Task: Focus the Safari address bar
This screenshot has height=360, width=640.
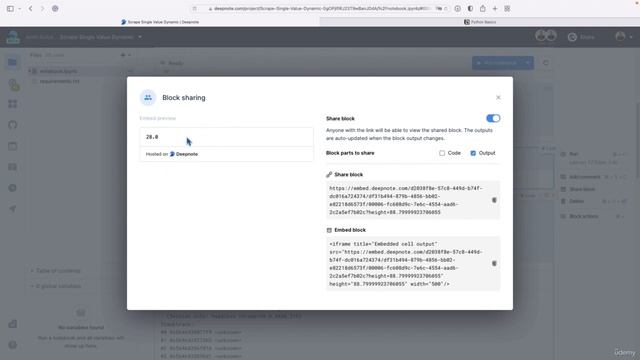Action: point(320,9)
